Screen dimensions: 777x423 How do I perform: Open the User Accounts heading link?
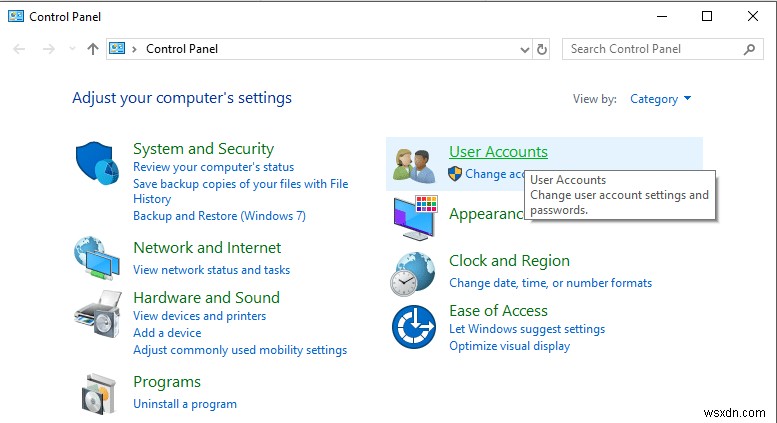[499, 152]
